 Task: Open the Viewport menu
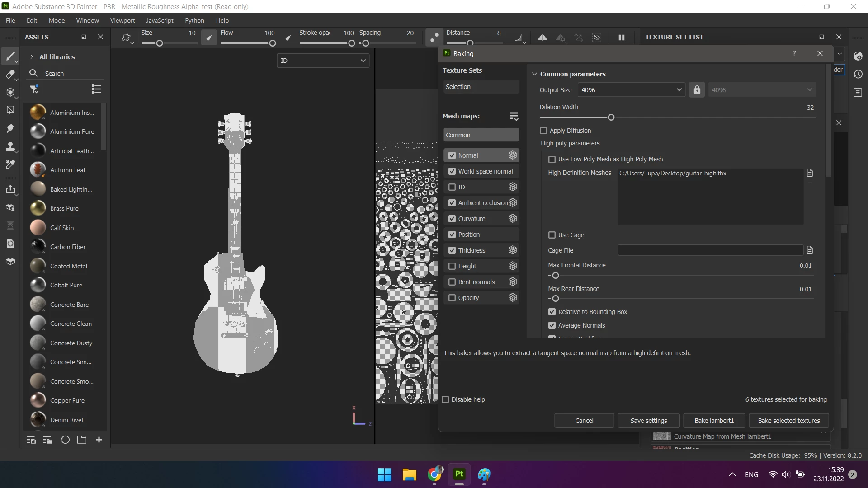[122, 20]
